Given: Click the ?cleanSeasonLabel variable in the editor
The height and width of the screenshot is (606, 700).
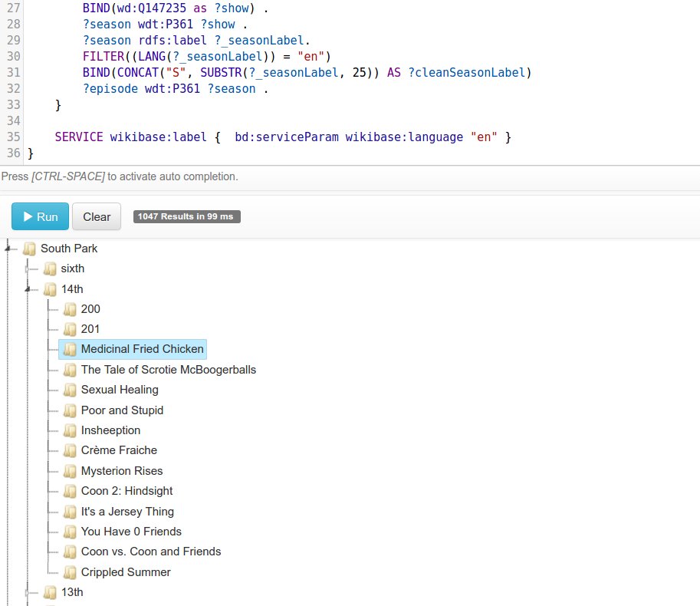Looking at the screenshot, I should (467, 72).
